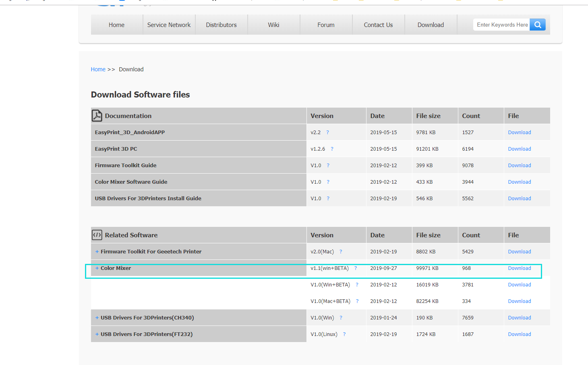Screen dimensions: 588x365
Task: Go to the Forum page
Action: point(326,25)
